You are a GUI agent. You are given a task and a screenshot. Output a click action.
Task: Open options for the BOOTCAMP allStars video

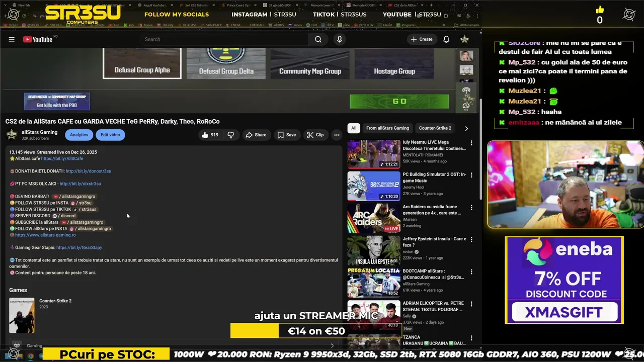(x=471, y=271)
